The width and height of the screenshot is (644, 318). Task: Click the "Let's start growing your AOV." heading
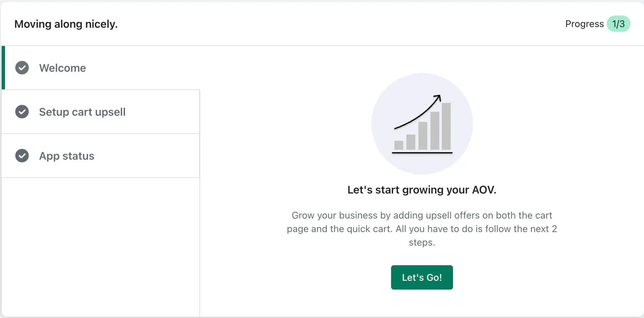pyautogui.click(x=422, y=190)
